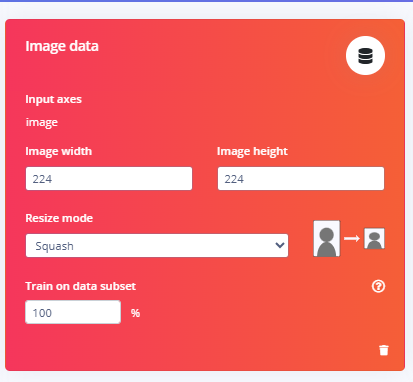Click the percent sign next to 100
Image resolution: width=413 pixels, height=382 pixels.
click(135, 313)
